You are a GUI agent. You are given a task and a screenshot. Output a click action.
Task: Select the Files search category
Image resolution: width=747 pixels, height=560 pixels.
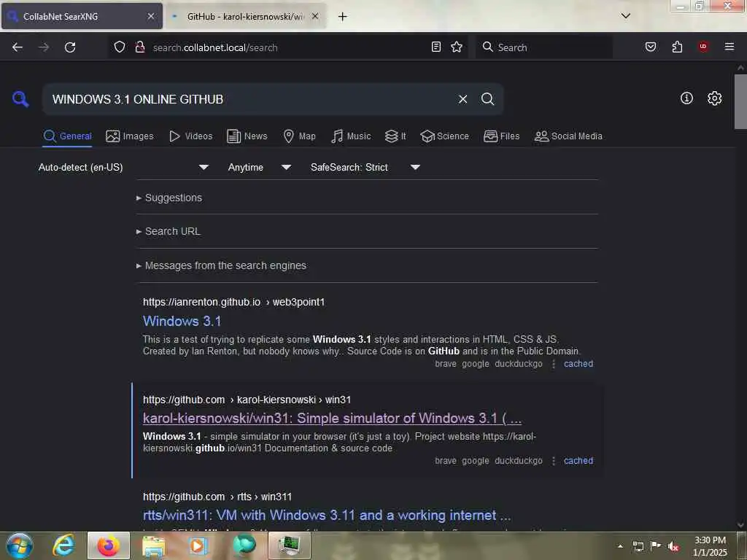point(501,136)
